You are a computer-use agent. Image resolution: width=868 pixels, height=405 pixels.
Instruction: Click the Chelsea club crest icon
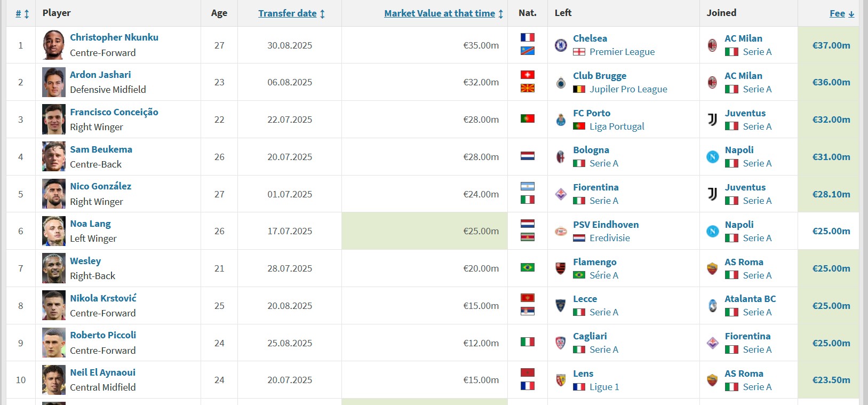pos(561,45)
